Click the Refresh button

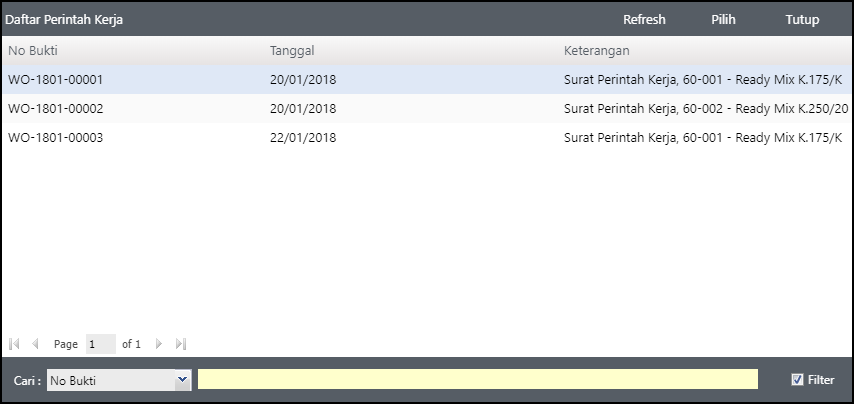pyautogui.click(x=644, y=20)
